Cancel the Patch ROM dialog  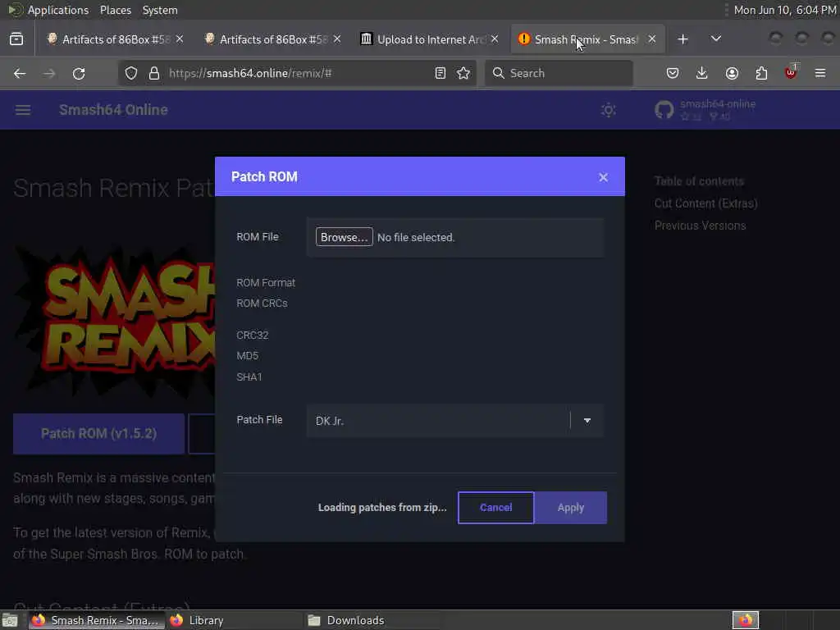coord(495,508)
